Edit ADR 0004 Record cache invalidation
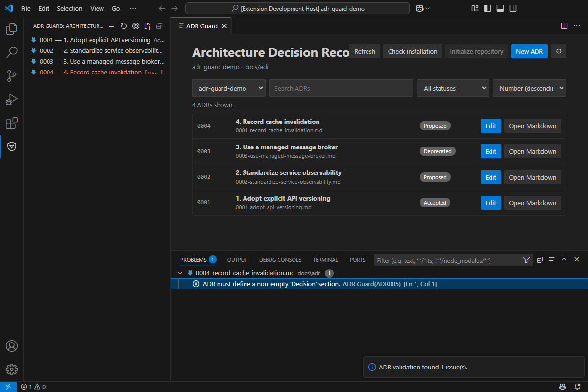The image size is (588, 392). click(491, 126)
